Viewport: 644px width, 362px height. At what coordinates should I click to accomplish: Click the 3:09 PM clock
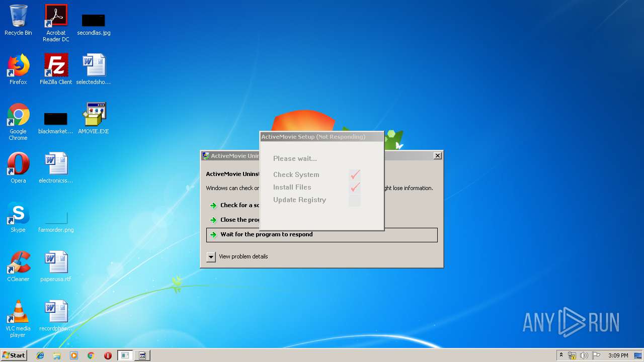(618, 355)
